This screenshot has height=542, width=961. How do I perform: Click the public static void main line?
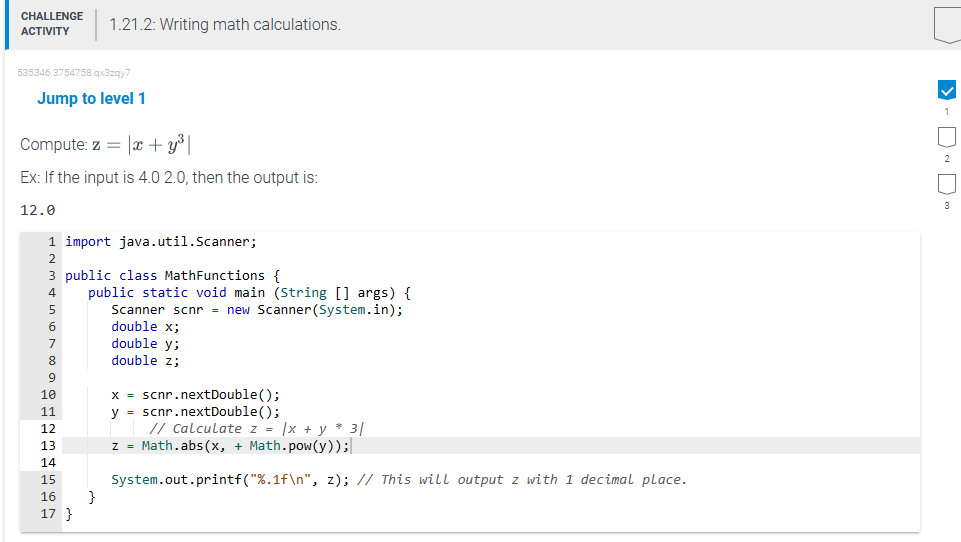(x=249, y=293)
